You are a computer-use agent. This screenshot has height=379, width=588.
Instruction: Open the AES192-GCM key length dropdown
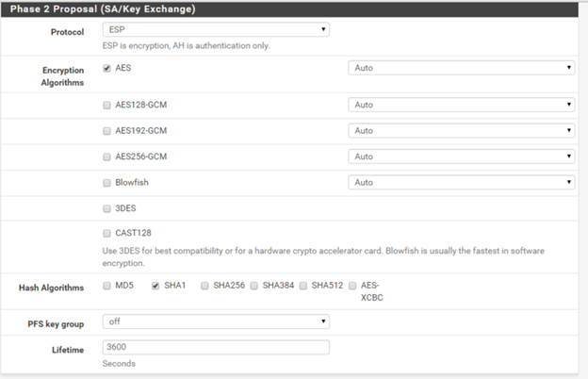pos(461,130)
